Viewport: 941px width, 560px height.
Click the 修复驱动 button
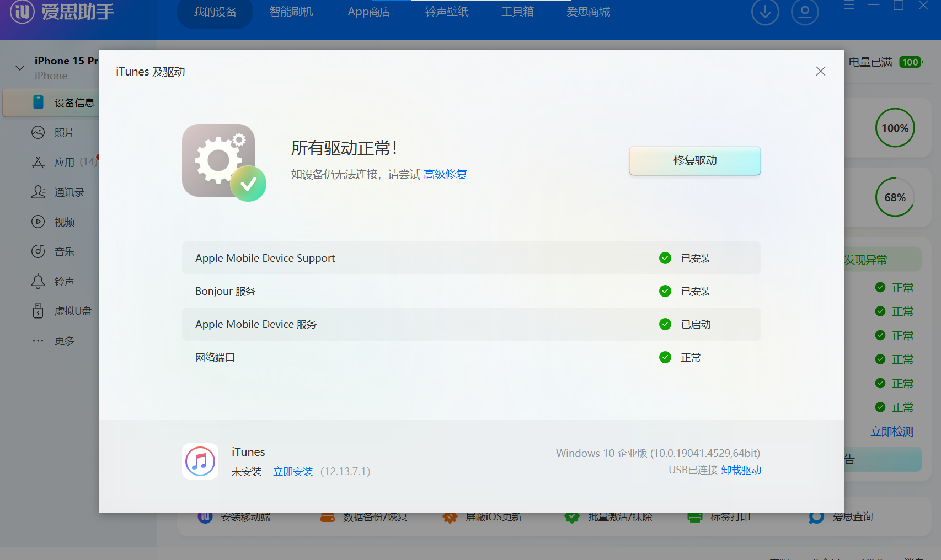coord(695,160)
